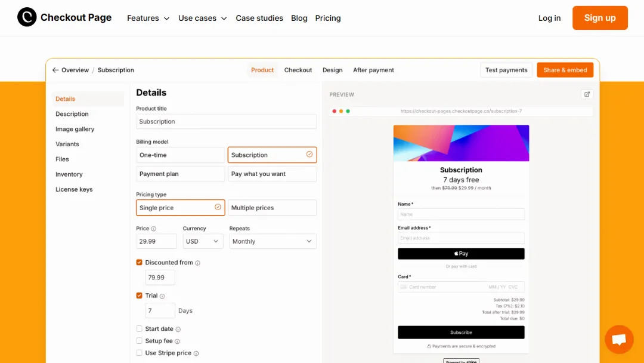Uncheck the Trial checkbox
This screenshot has width=644, height=363.
(x=139, y=296)
